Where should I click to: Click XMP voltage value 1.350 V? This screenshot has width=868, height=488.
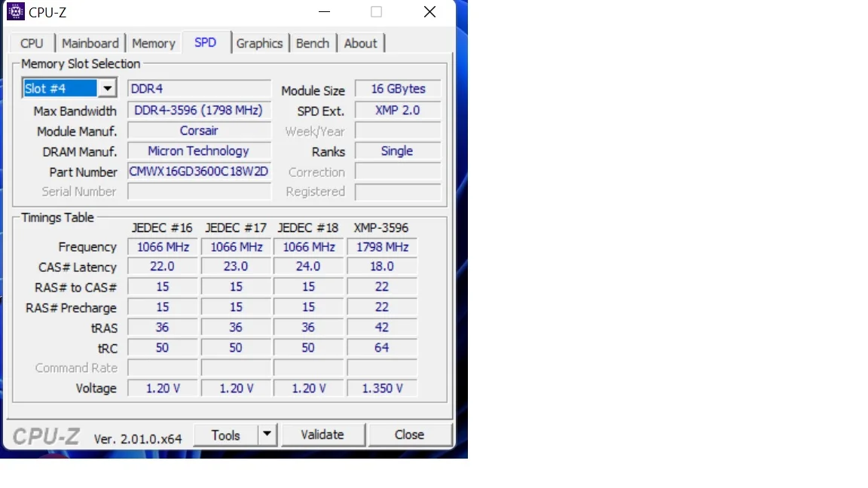point(382,389)
